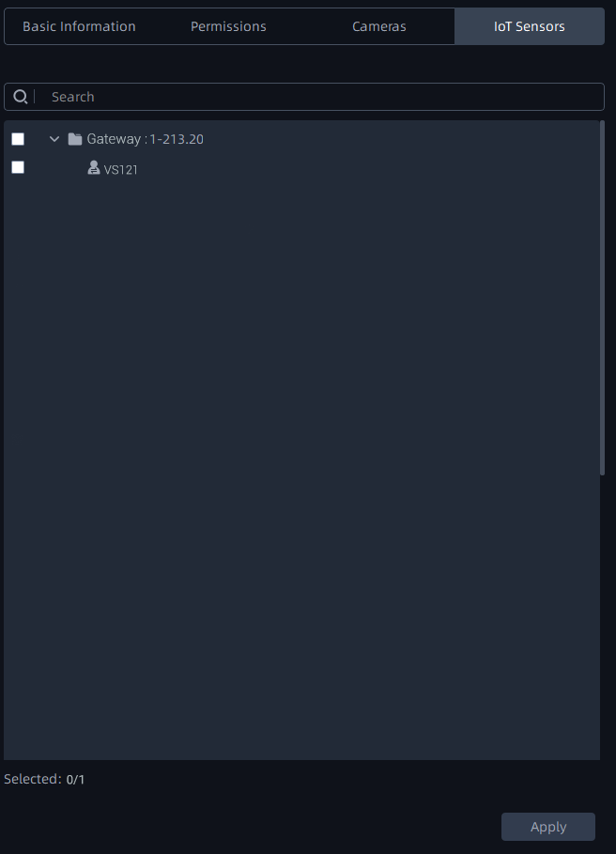616x854 pixels.
Task: Click the sensor list scrollbar thumb
Action: coord(603,299)
